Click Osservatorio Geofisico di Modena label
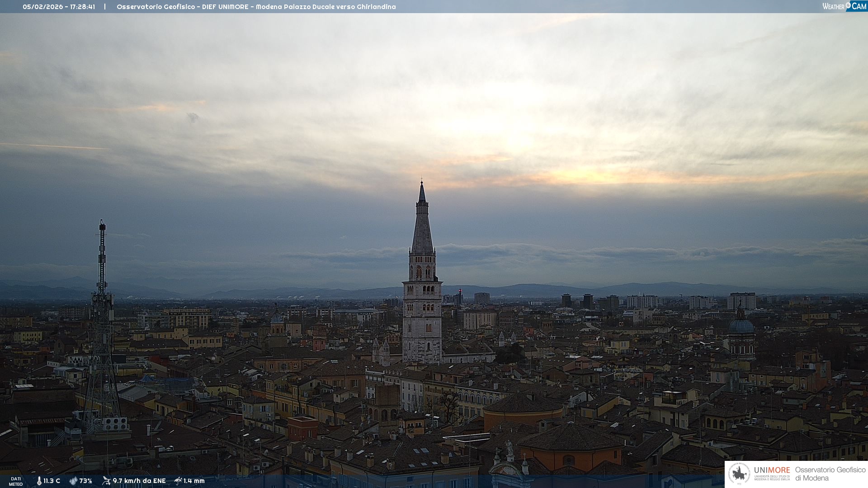Image resolution: width=868 pixels, height=488 pixels. (830, 474)
